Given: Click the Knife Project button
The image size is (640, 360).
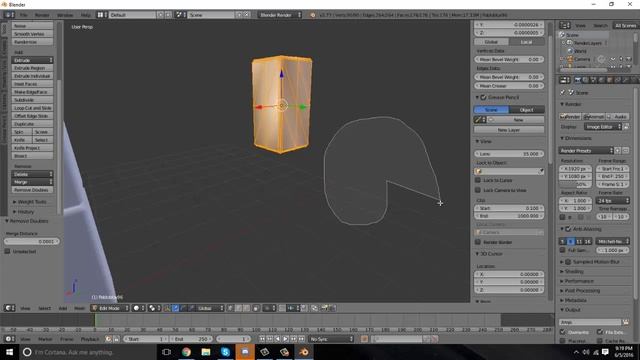Looking at the screenshot, I should [x=33, y=148].
